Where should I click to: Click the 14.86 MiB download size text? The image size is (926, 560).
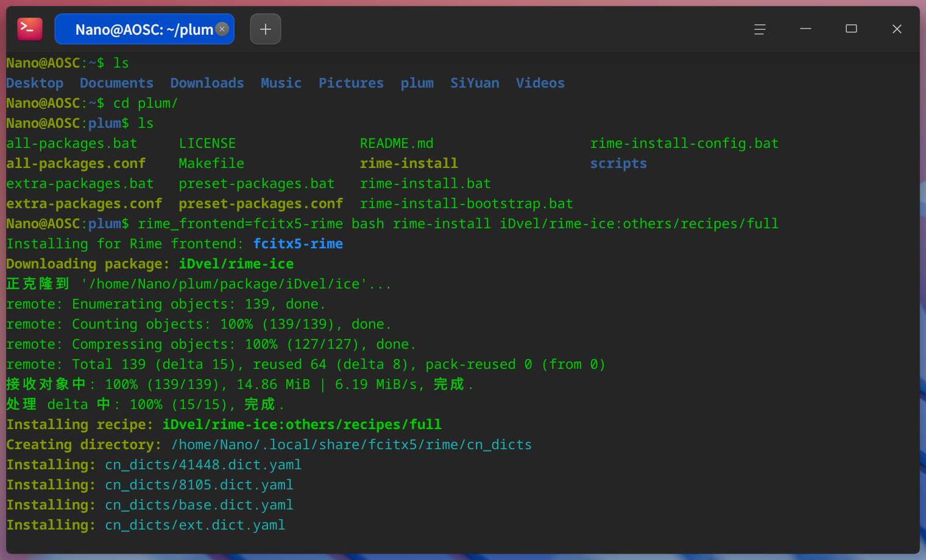tap(273, 384)
